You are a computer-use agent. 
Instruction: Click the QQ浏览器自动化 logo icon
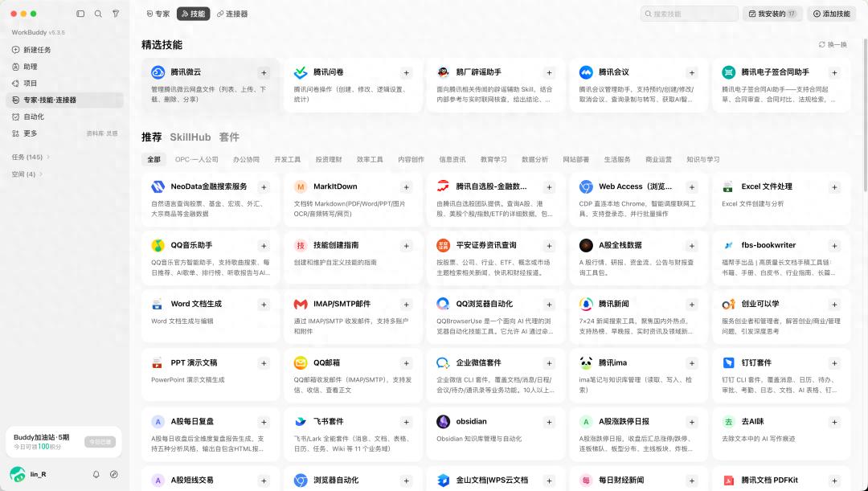pyautogui.click(x=443, y=304)
